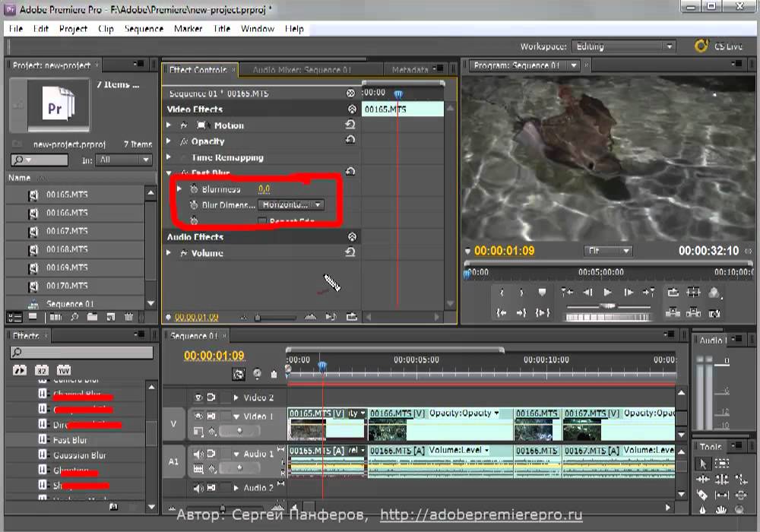Reset the Motion effect
The height and width of the screenshot is (532, 760).
pos(350,125)
